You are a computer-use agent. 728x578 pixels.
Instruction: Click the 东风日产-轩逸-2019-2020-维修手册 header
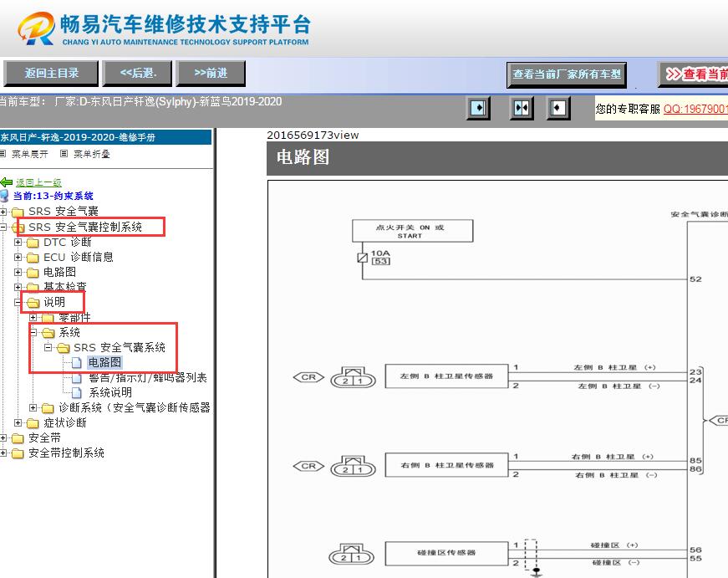[105, 137]
